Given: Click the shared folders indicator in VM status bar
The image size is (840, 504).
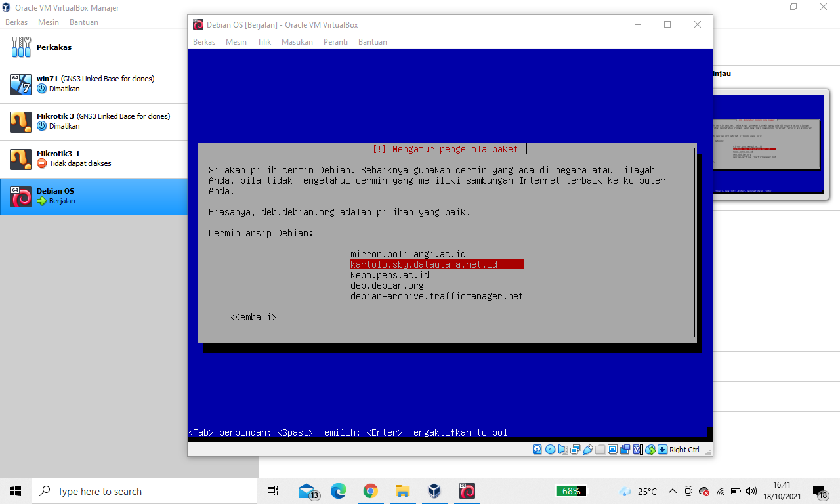Looking at the screenshot, I should [600, 450].
